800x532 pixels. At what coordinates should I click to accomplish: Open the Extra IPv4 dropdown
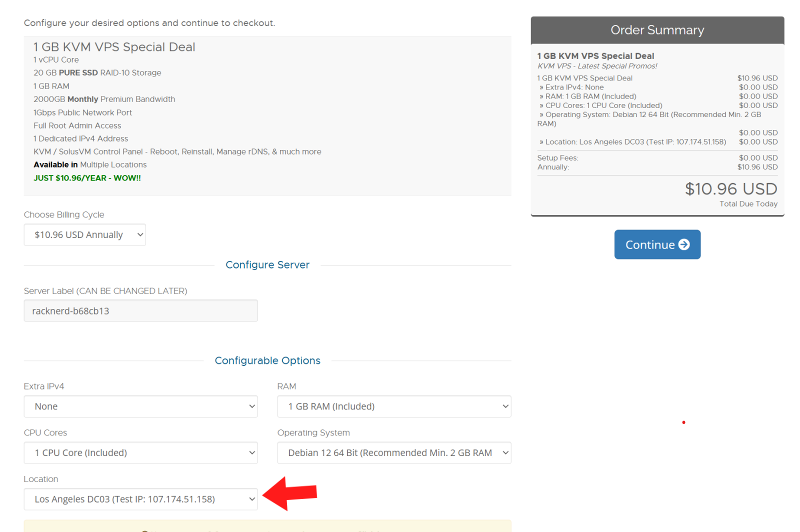tap(140, 406)
